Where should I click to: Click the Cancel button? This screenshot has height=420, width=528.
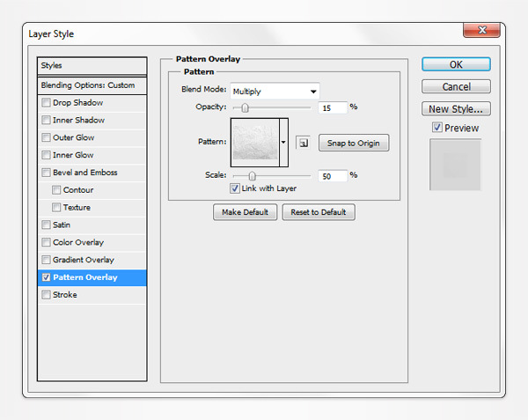coord(456,86)
